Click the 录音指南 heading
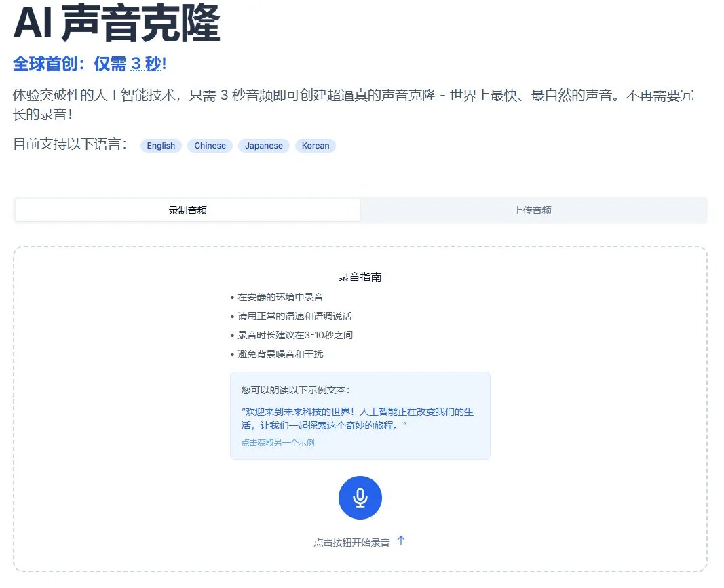This screenshot has width=724, height=588. point(360,277)
